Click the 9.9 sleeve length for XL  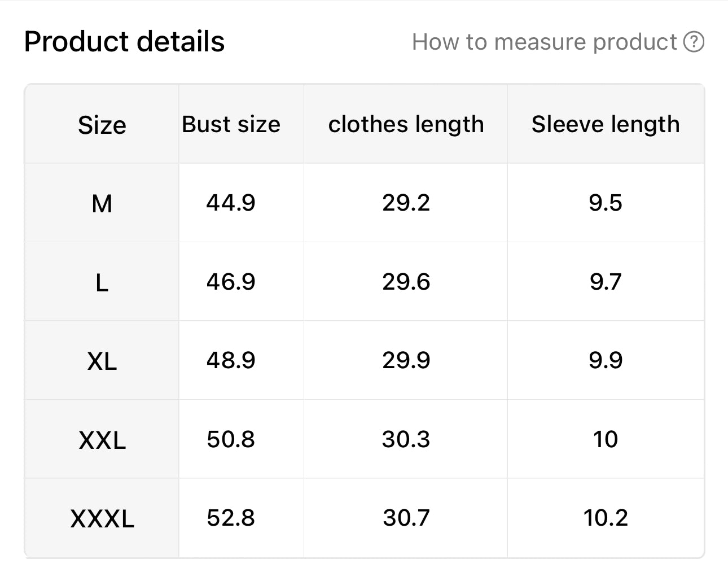tap(606, 361)
